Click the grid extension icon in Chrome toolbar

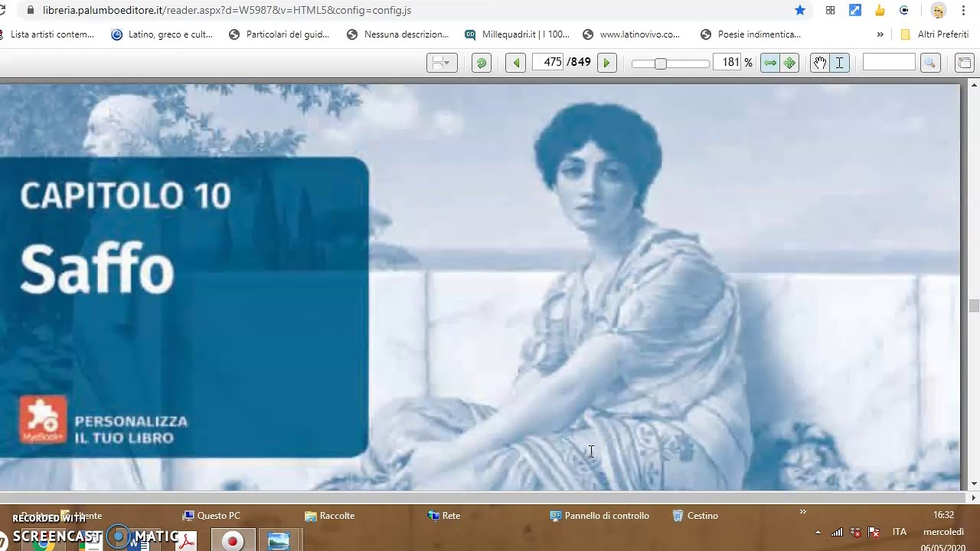tap(830, 10)
